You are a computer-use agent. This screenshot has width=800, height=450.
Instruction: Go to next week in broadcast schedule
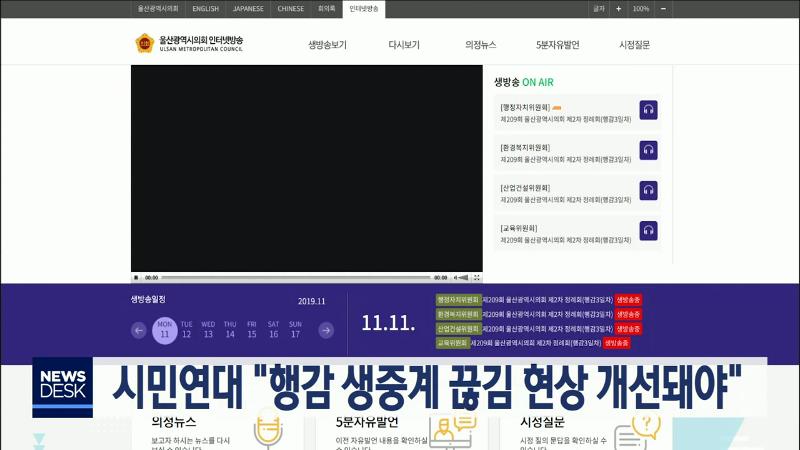326,330
